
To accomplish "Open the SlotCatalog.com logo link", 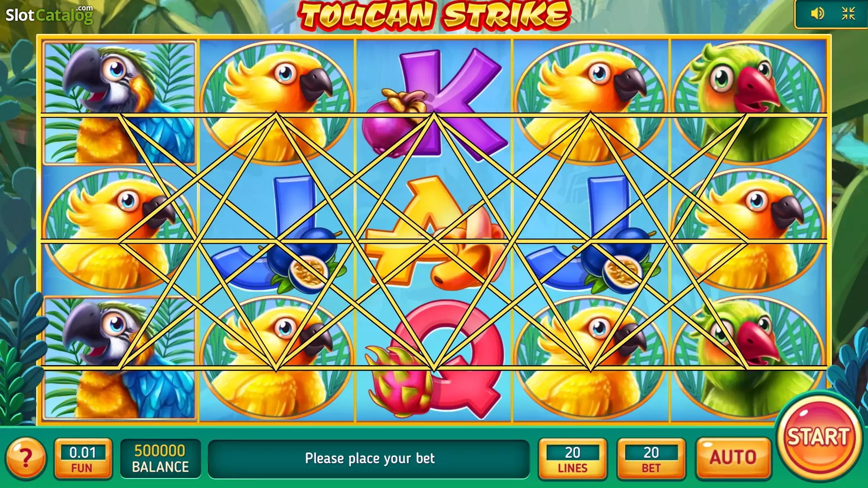I will point(49,15).
